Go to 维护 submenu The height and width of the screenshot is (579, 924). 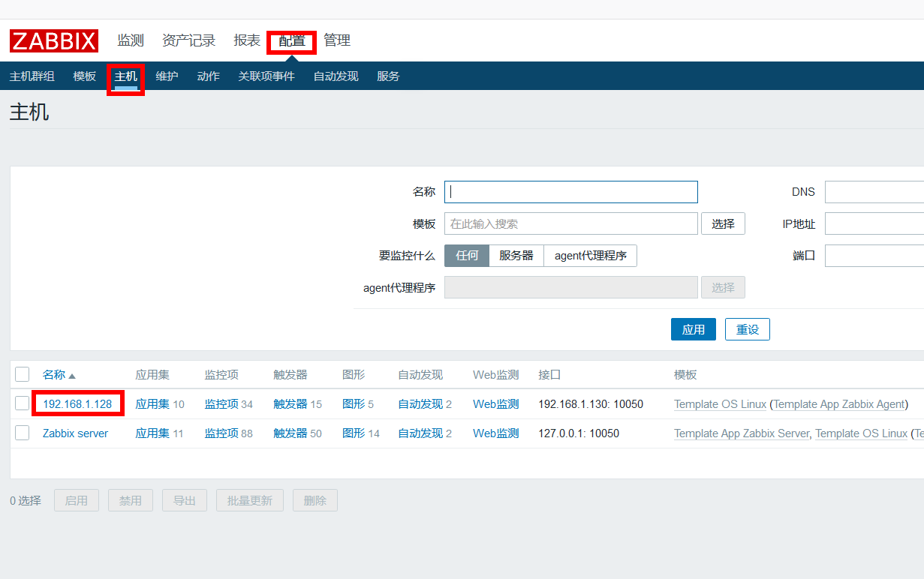point(167,76)
